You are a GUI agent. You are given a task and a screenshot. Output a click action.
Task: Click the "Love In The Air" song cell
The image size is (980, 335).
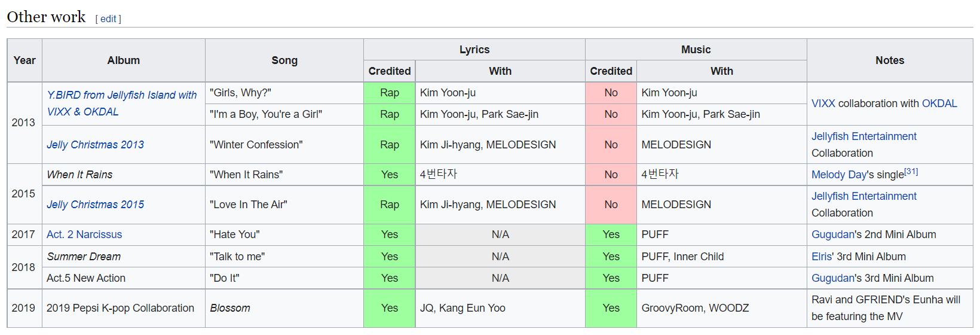(x=284, y=205)
